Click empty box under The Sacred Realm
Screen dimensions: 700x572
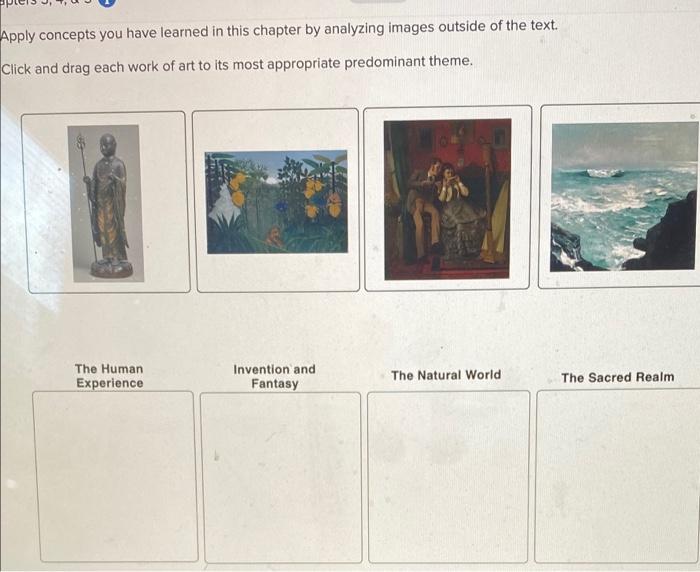coord(618,476)
